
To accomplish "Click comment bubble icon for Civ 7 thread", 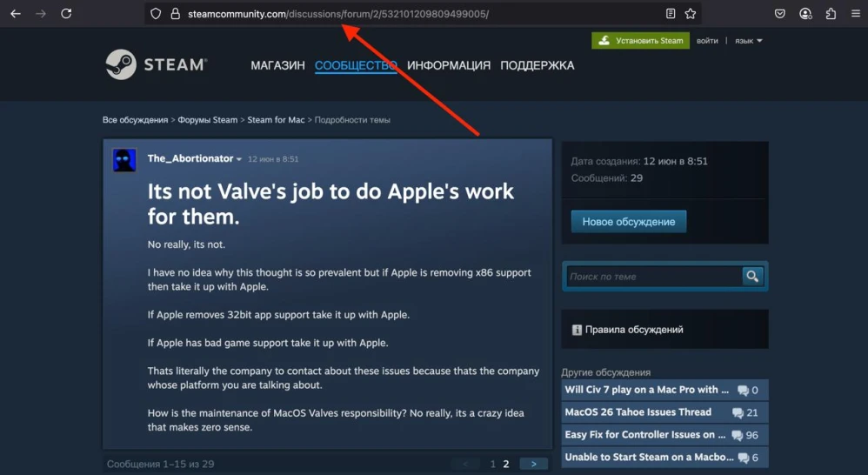I will pos(743,391).
